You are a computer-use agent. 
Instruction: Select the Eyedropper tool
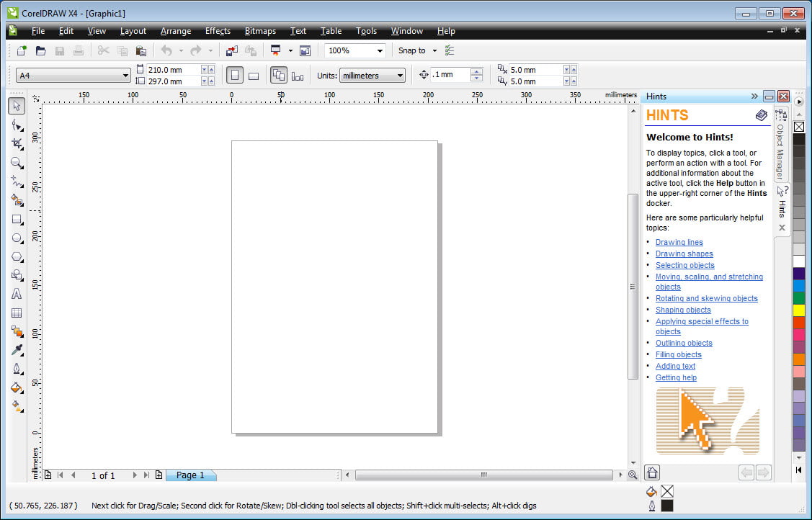17,350
